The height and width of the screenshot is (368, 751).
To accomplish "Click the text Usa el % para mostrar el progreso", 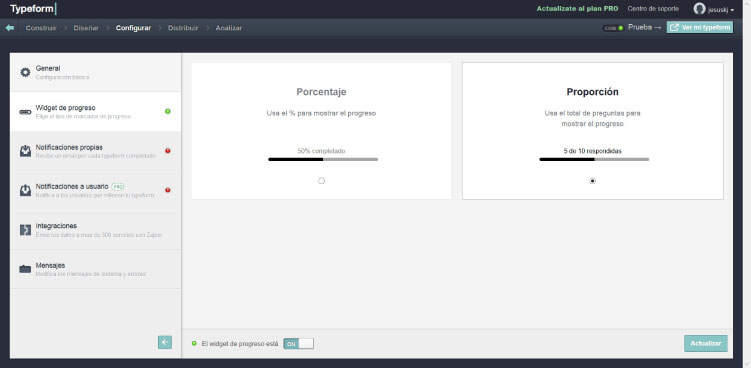I will pos(321,114).
